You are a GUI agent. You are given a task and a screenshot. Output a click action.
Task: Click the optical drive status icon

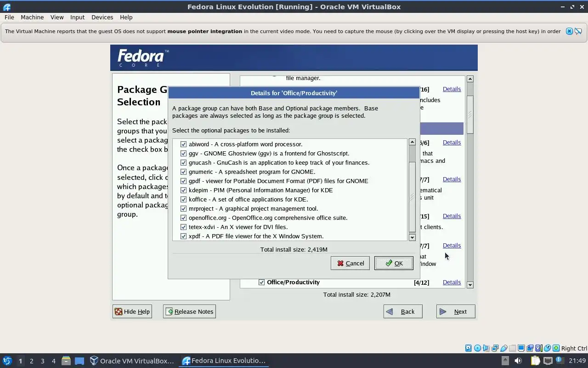point(477,348)
